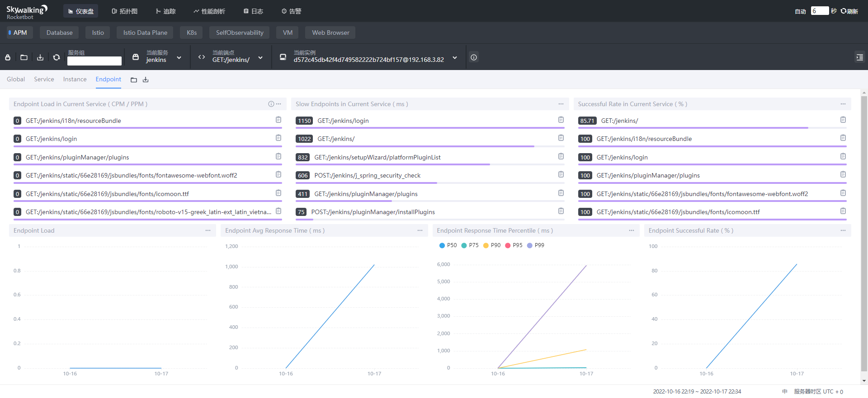868x398 pixels.
Task: Click the download icon next to Endpoint tab
Action: pyautogui.click(x=146, y=80)
